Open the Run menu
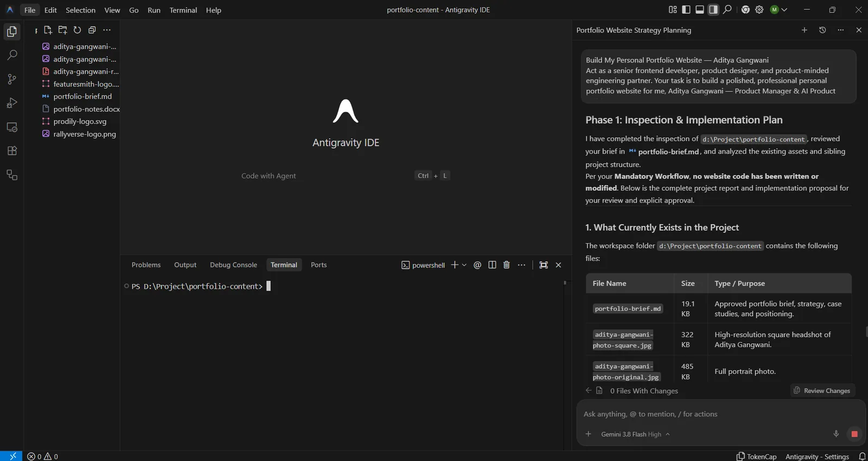868x461 pixels. pos(154,10)
